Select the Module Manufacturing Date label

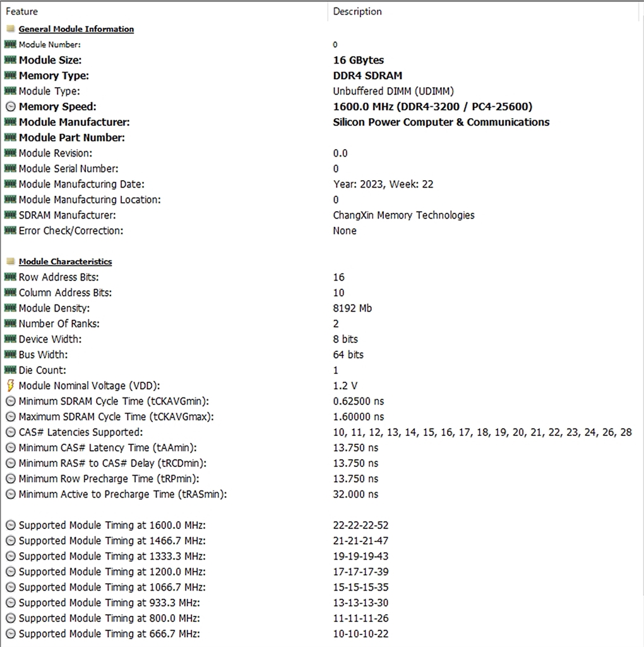(x=81, y=184)
